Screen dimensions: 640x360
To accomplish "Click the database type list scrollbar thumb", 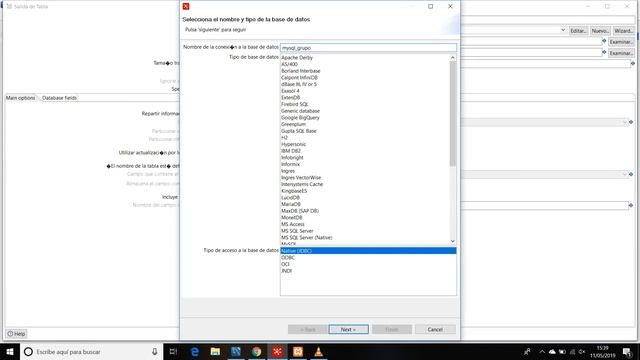I will point(453,113).
